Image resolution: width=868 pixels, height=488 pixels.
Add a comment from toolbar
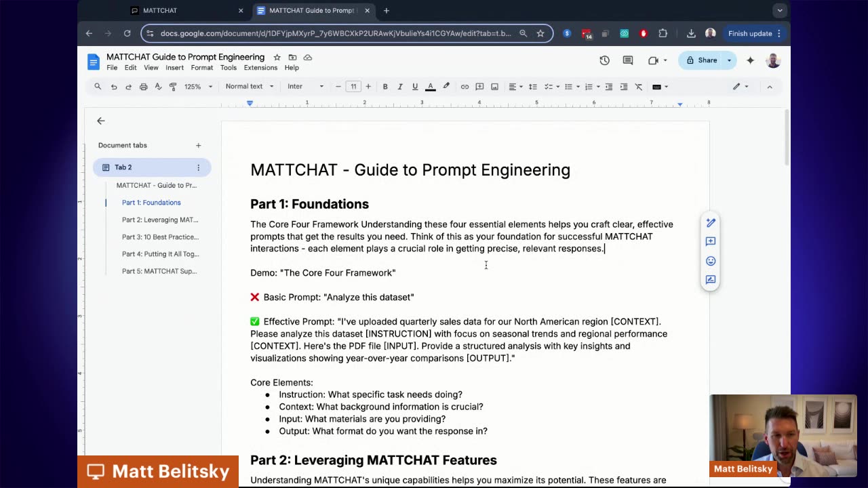[x=479, y=87]
